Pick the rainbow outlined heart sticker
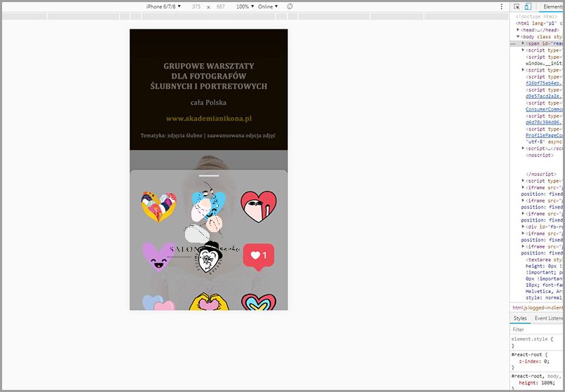The height and width of the screenshot is (392, 565). (x=259, y=302)
